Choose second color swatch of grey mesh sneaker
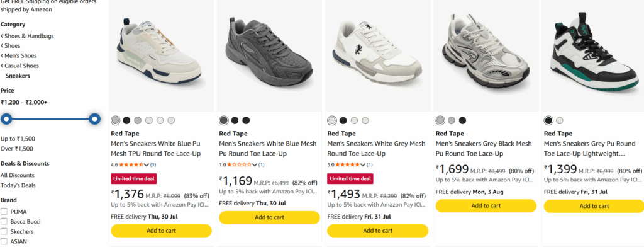The height and width of the screenshot is (247, 644). [x=235, y=120]
